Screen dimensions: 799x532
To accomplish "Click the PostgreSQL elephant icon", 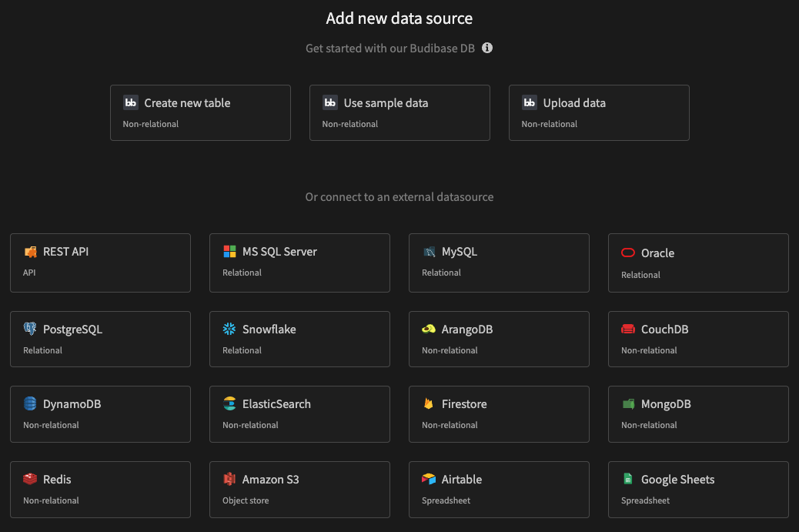I will click(x=30, y=329).
